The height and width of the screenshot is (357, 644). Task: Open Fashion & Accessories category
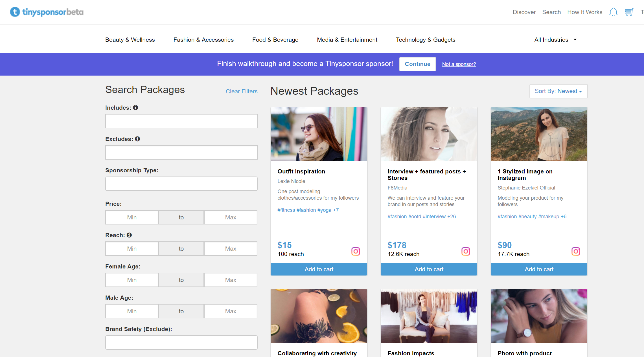(x=203, y=40)
